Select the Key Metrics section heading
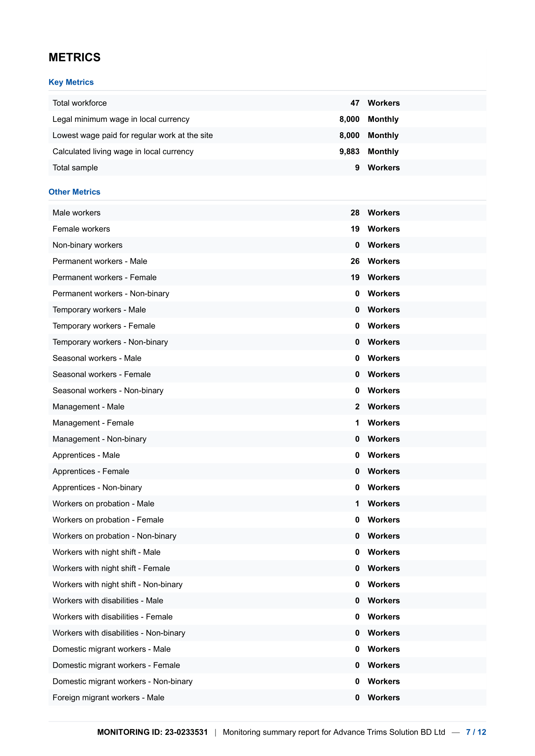The width and height of the screenshot is (535, 756). click(x=71, y=82)
